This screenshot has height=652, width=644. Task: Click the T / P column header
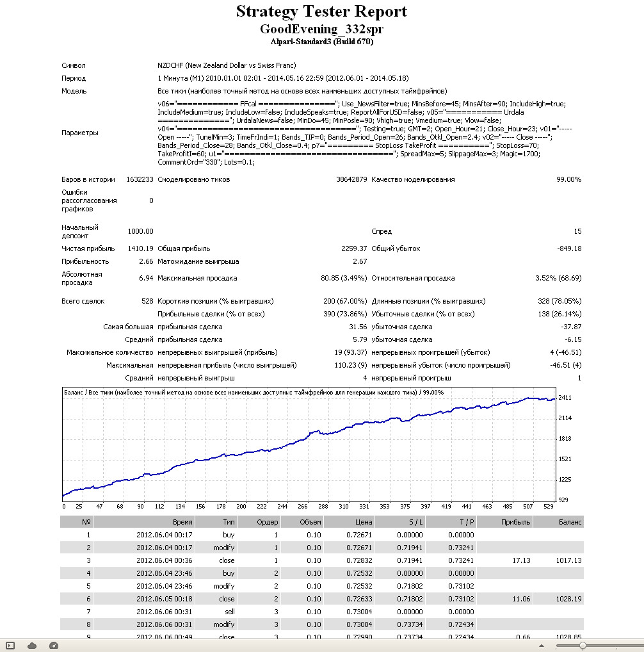[451, 522]
